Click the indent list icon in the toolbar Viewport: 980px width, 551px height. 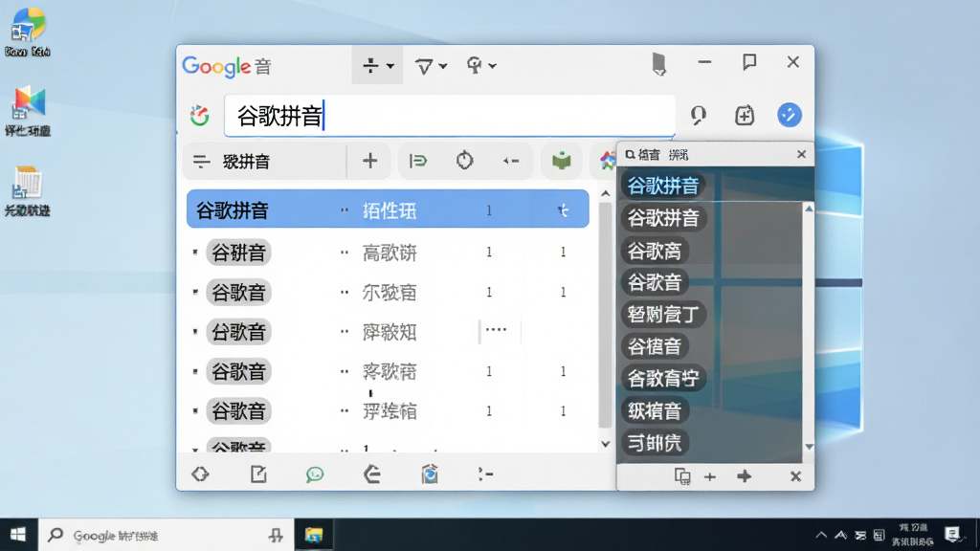tap(417, 161)
